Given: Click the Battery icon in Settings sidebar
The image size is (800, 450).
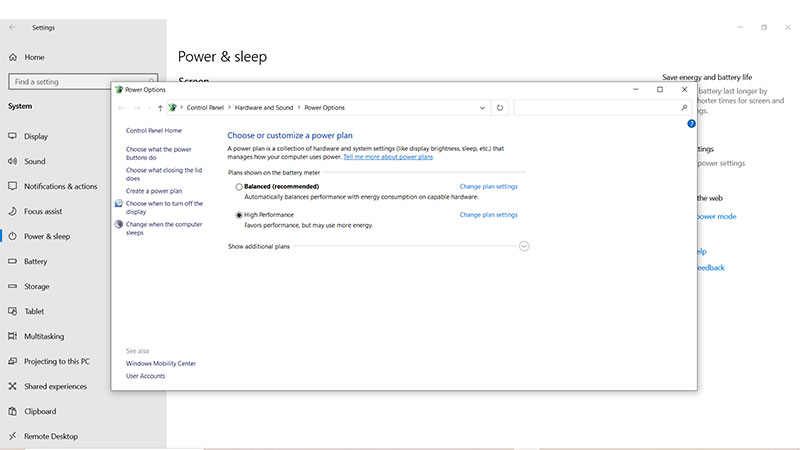Looking at the screenshot, I should tap(13, 261).
